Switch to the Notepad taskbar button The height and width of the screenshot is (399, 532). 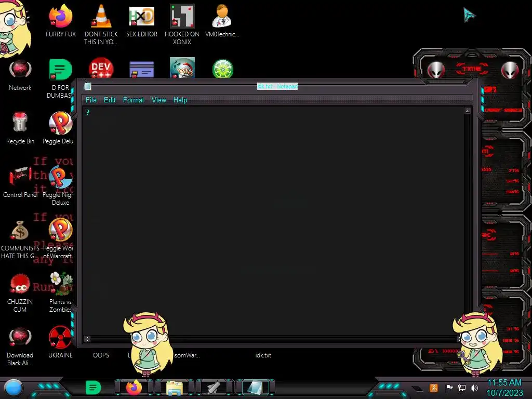coord(255,388)
